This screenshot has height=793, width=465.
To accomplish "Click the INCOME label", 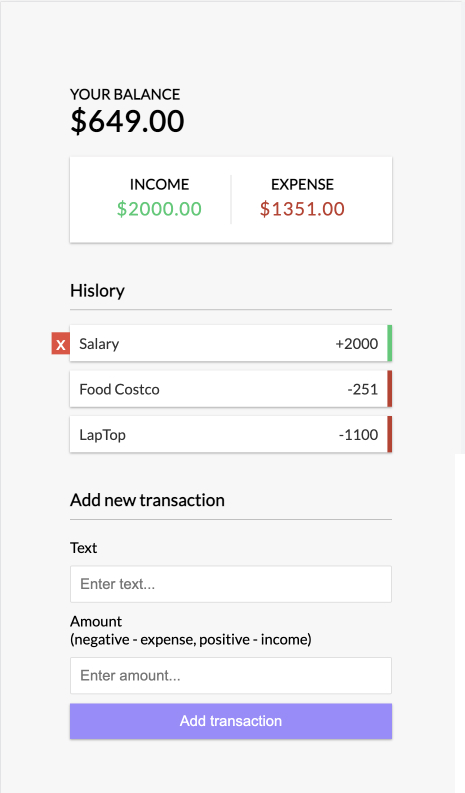I will (159, 184).
